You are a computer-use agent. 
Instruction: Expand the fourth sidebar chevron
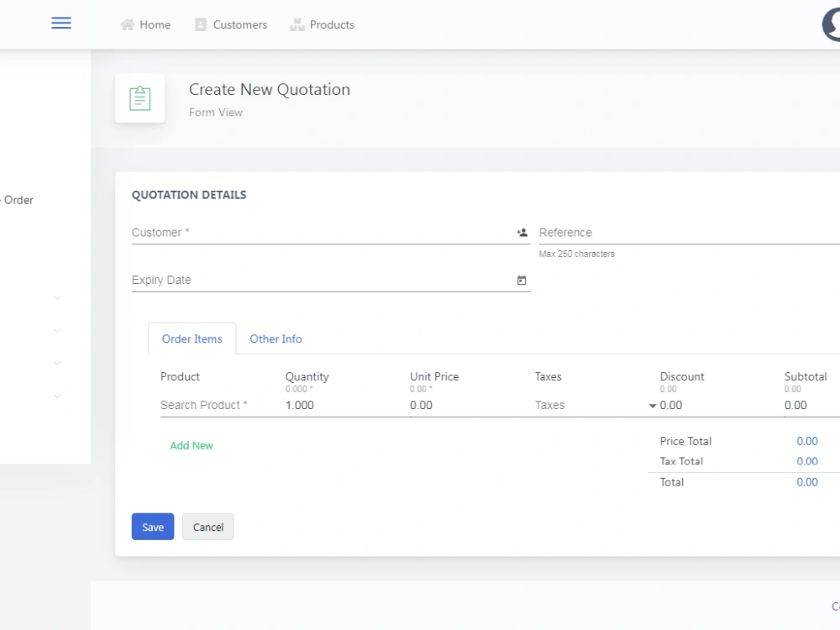pos(57,396)
